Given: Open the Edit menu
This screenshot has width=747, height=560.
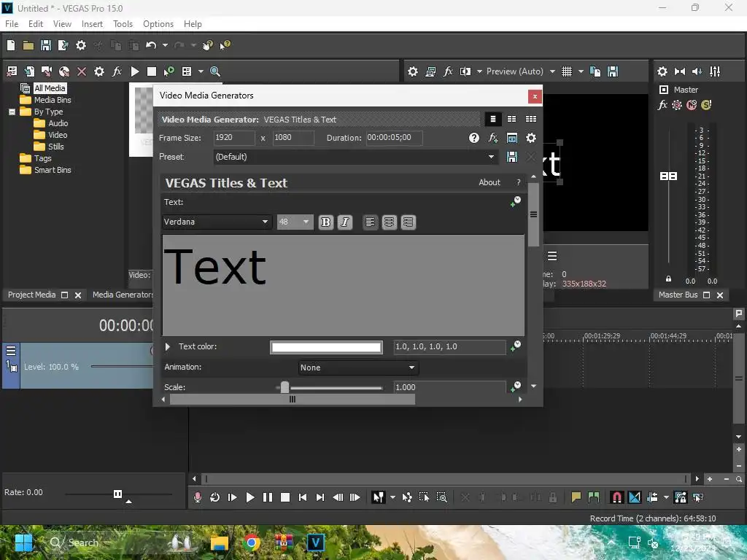Looking at the screenshot, I should 36,24.
